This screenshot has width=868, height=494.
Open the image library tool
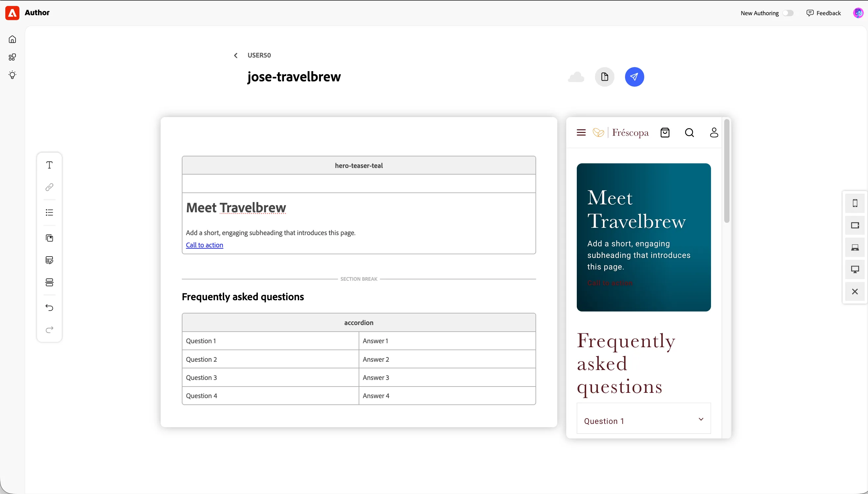tap(50, 238)
